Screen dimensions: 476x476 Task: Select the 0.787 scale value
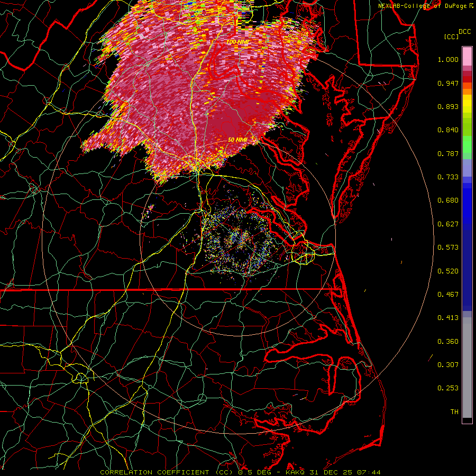pos(448,153)
